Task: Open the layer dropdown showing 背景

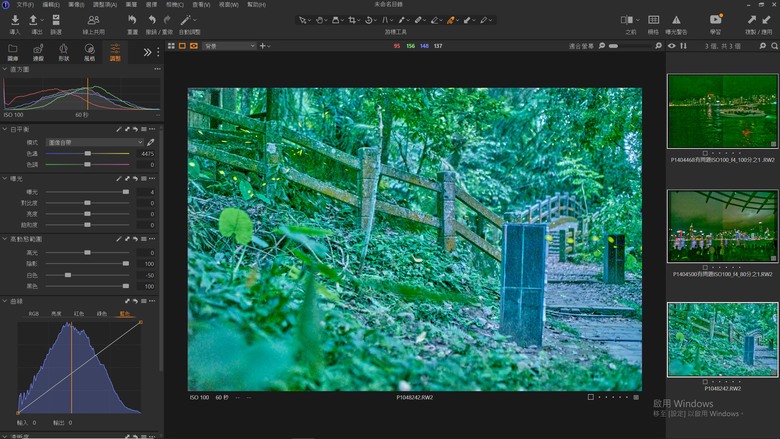Action: click(x=229, y=46)
